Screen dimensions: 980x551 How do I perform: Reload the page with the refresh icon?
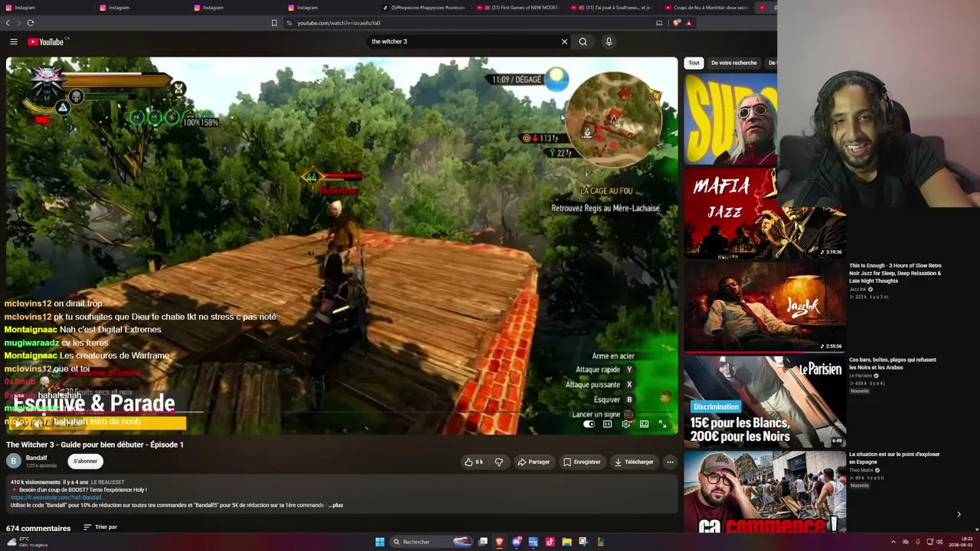tap(31, 23)
